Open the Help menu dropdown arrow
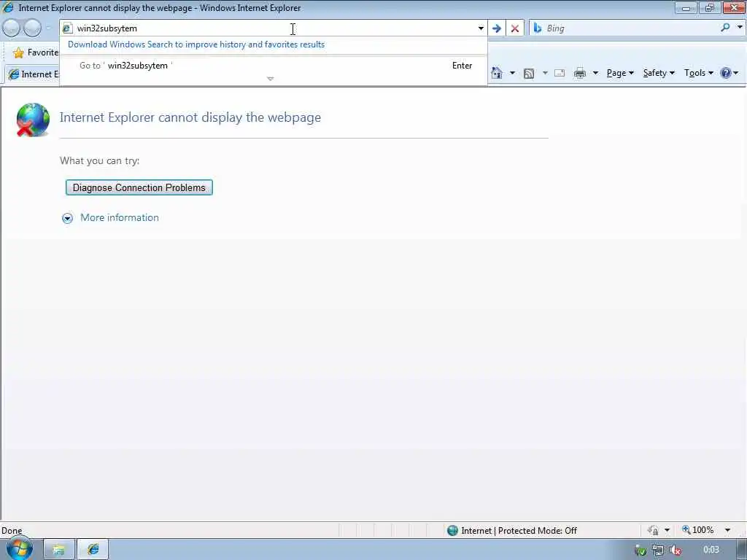The width and height of the screenshot is (747, 560). pyautogui.click(x=735, y=73)
